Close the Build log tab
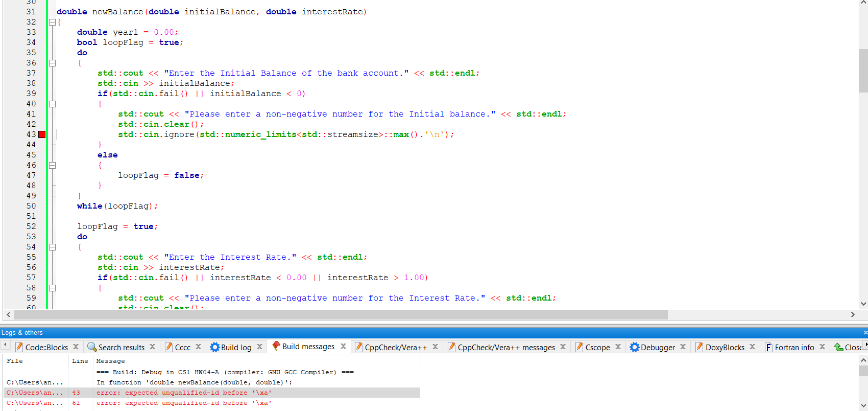868x411 pixels. [x=260, y=347]
